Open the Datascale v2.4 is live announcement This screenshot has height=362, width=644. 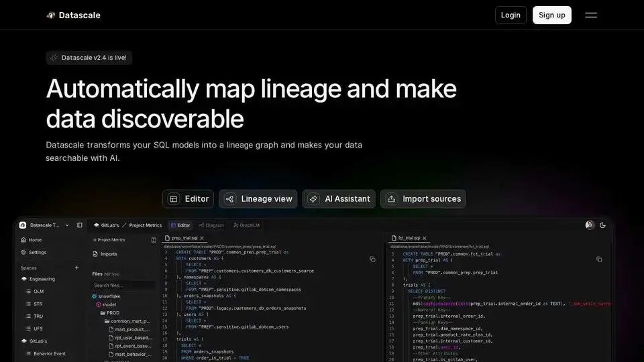[x=89, y=58]
